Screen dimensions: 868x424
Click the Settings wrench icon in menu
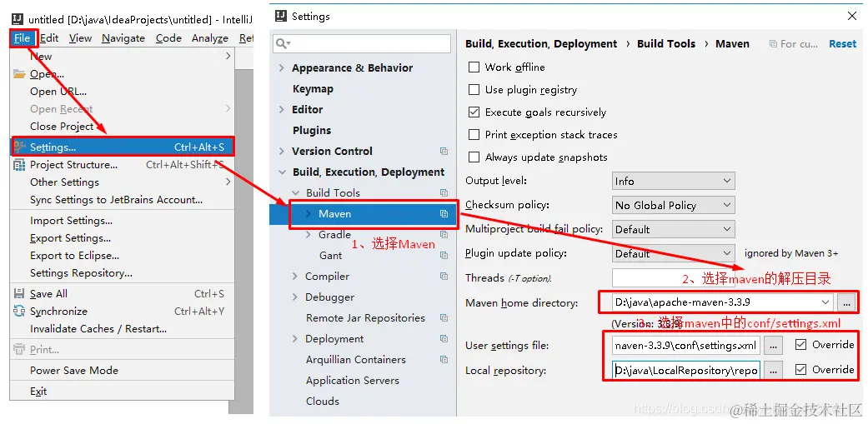[19, 147]
